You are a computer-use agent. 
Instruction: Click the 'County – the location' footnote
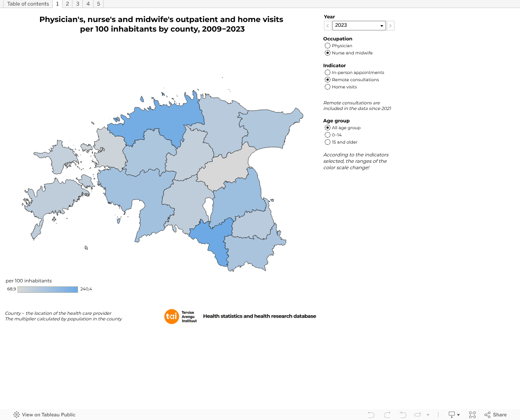pyautogui.click(x=58, y=313)
